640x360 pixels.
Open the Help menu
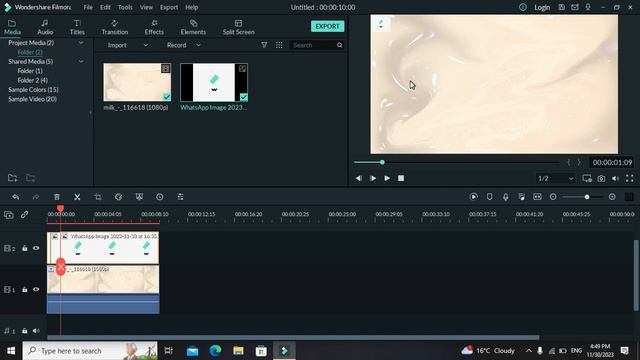coord(191,7)
